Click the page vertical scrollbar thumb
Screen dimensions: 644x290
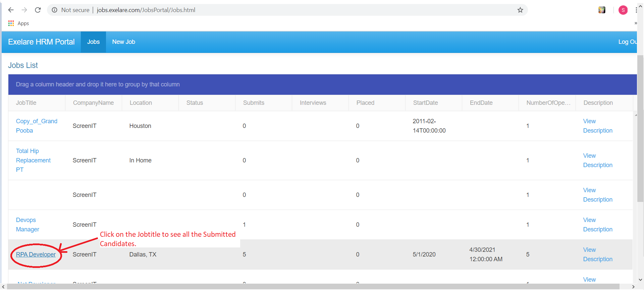[x=640, y=129]
